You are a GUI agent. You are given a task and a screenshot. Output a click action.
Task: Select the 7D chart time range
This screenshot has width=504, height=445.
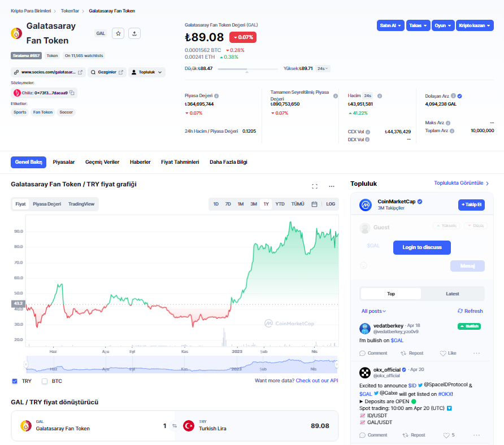(x=228, y=204)
